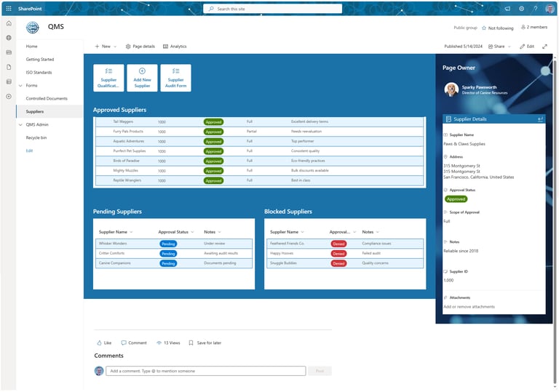Viewport: 559px width, 392px height.
Task: Click the Like thumbs-up icon
Action: [x=99, y=343]
